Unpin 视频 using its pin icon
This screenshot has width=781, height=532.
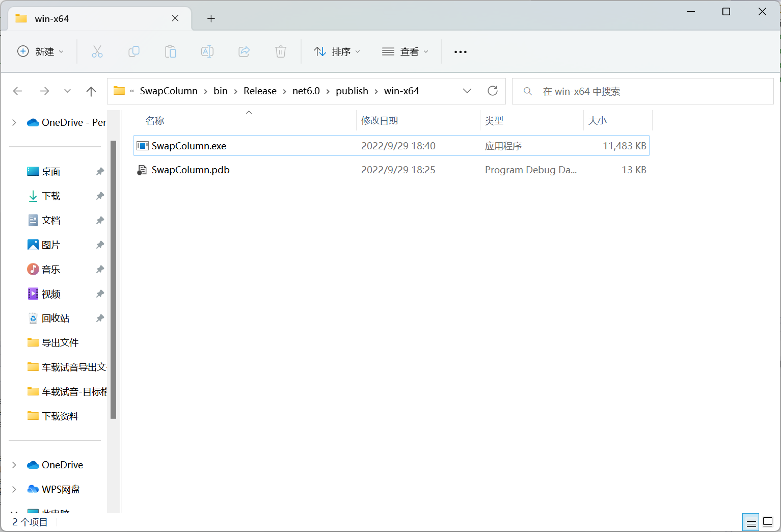100,294
